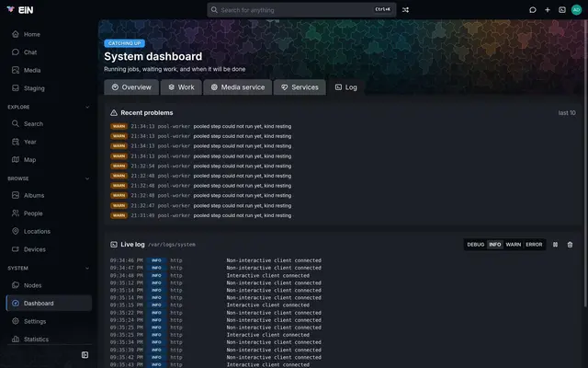The width and height of the screenshot is (588, 368).
Task: Click the plus icon in top bar
Action: (548, 10)
